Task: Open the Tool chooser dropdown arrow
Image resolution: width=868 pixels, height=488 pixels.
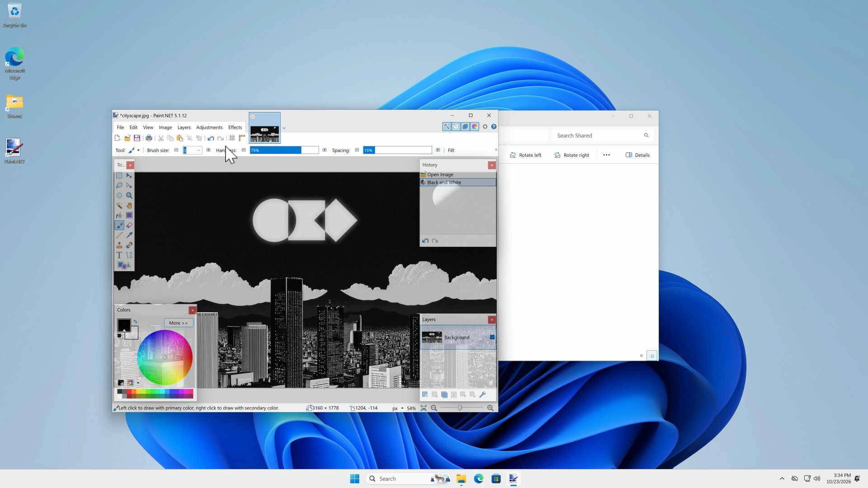Action: click(x=138, y=150)
